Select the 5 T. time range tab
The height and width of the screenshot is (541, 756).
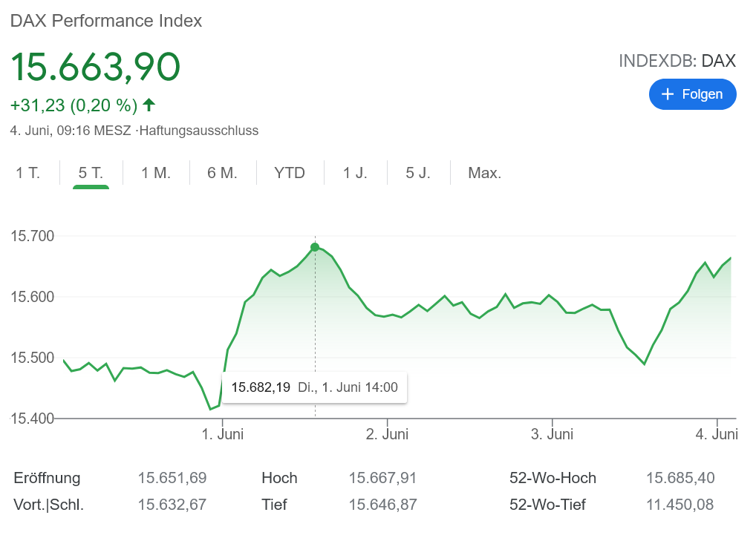91,173
